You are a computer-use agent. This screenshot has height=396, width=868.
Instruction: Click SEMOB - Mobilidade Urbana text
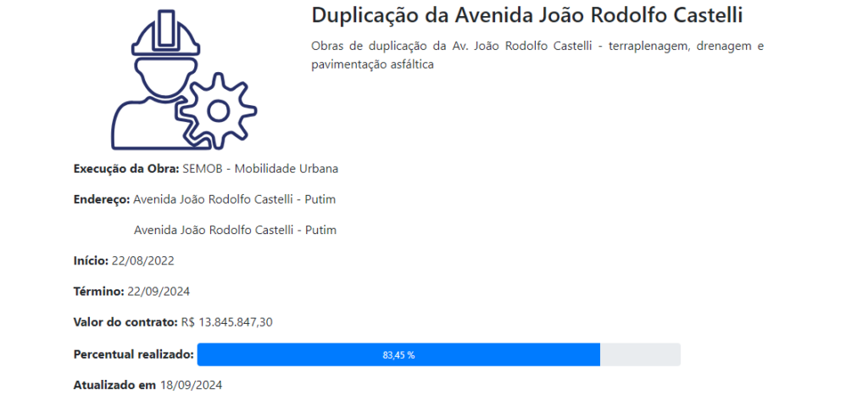coord(260,169)
